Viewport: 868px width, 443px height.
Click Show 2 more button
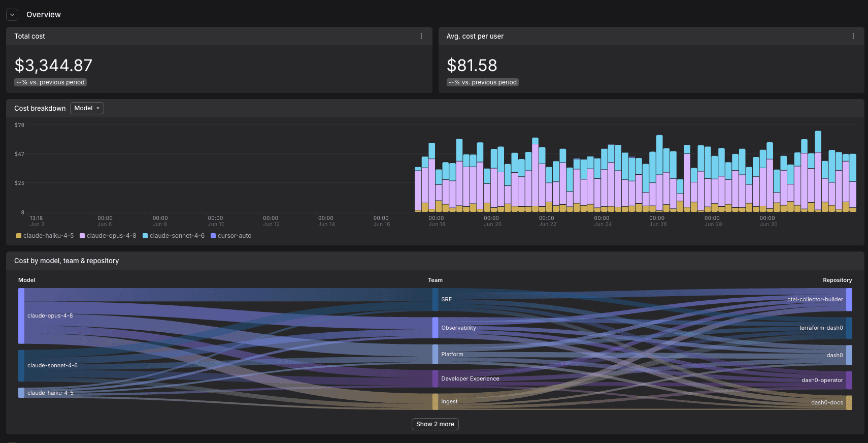click(435, 424)
